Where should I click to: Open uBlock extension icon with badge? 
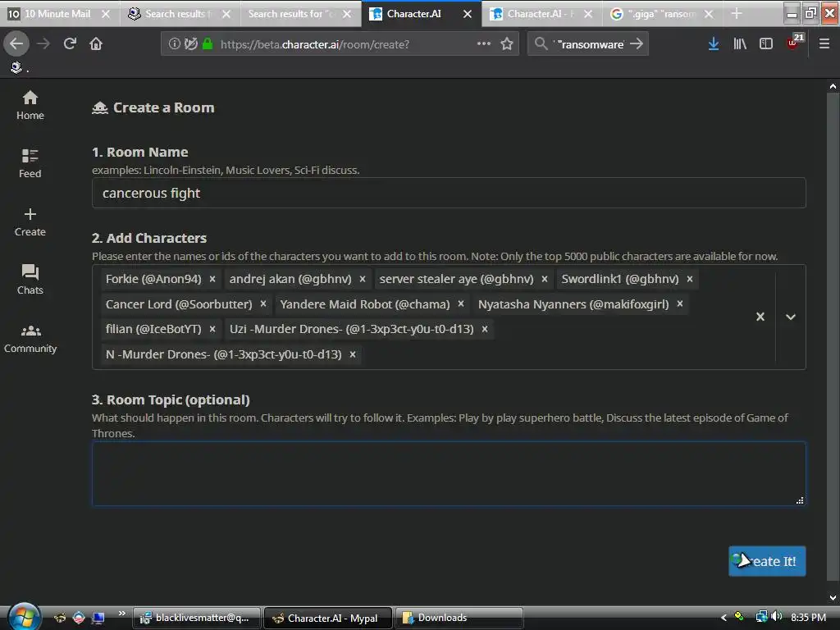tap(794, 43)
